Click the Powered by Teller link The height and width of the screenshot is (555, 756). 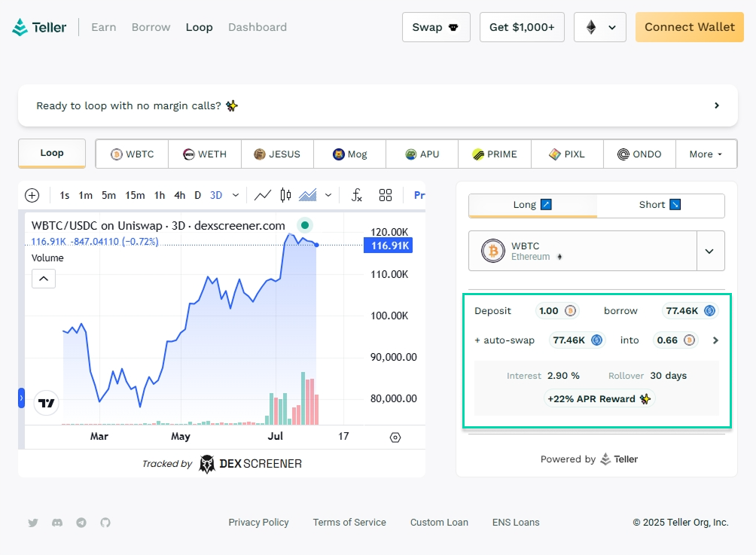(589, 459)
